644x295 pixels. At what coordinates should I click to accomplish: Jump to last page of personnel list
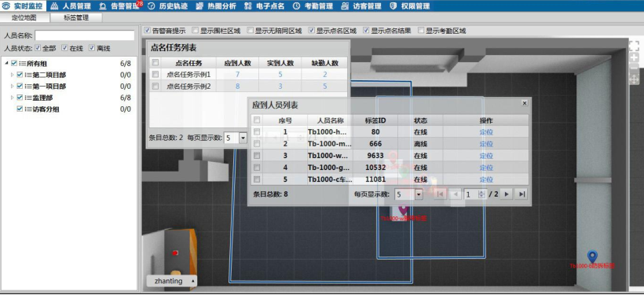(x=521, y=194)
